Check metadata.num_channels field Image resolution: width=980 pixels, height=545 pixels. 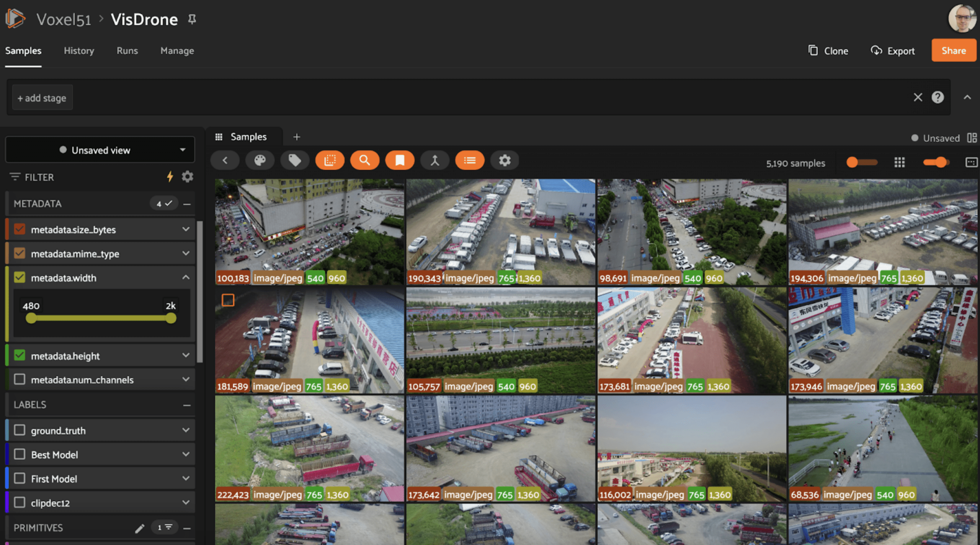click(x=19, y=379)
